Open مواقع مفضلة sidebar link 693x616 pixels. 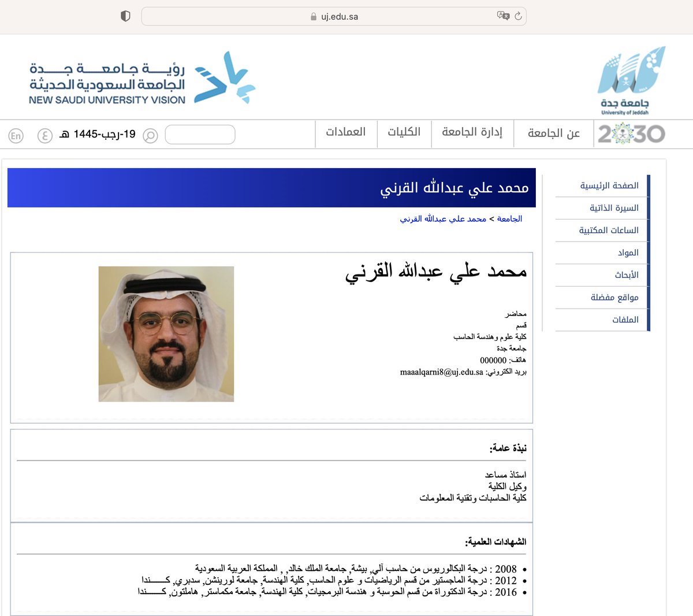(x=614, y=297)
